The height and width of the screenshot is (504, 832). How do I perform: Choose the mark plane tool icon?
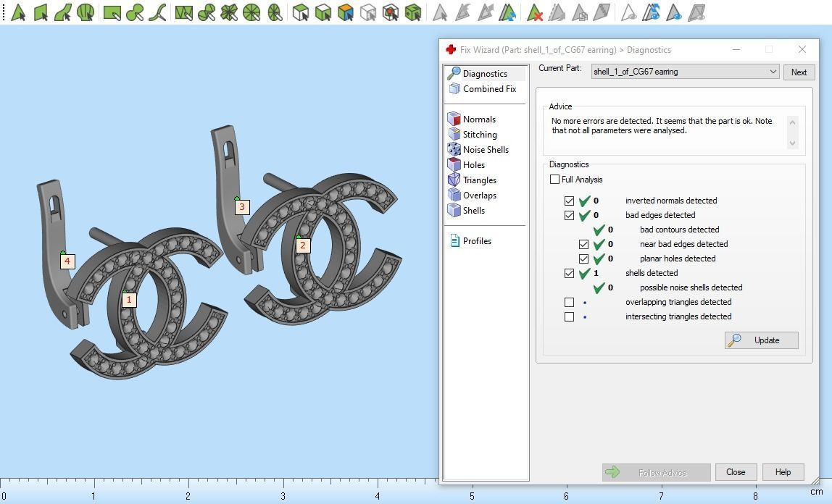[41, 12]
